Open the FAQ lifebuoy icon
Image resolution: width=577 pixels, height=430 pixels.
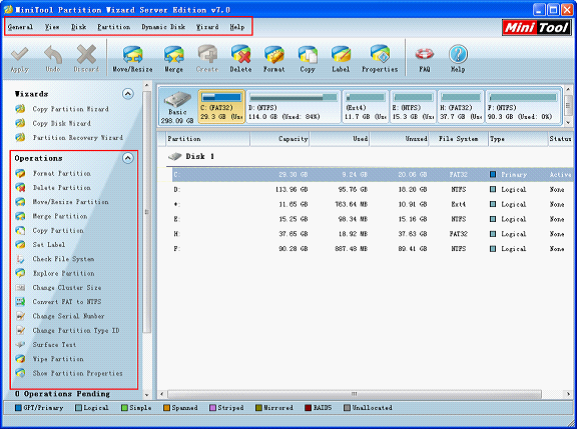[424, 55]
